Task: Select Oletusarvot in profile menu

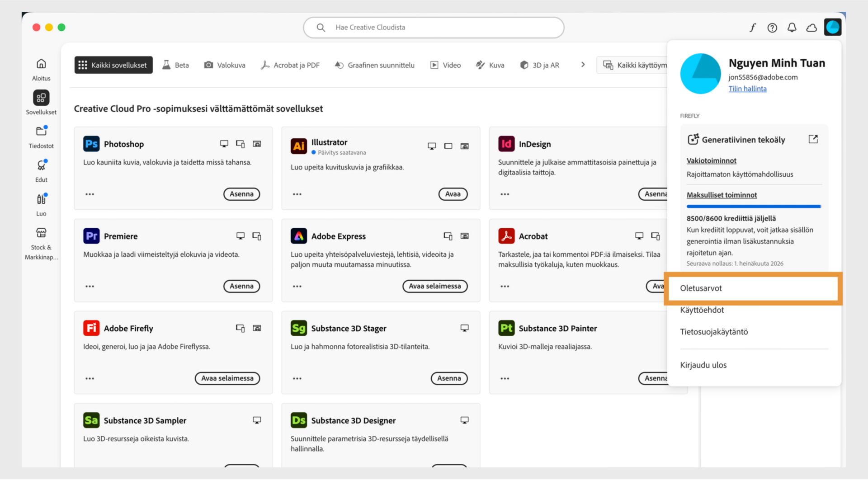Action: [x=752, y=288]
